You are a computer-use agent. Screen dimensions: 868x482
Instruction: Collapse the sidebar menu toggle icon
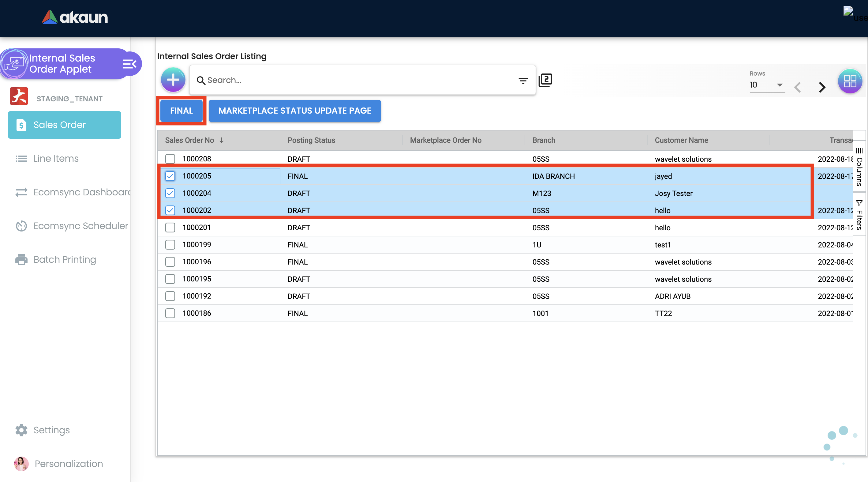click(129, 64)
